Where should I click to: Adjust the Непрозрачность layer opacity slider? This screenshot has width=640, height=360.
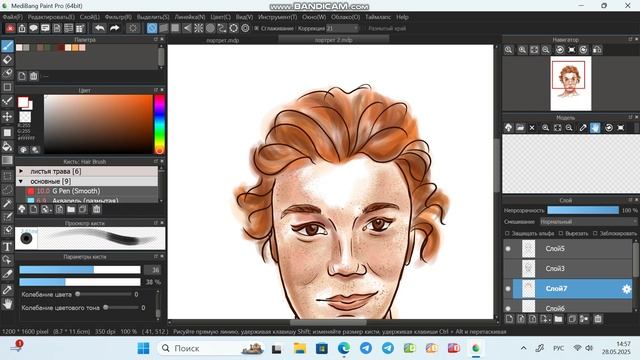pos(583,210)
